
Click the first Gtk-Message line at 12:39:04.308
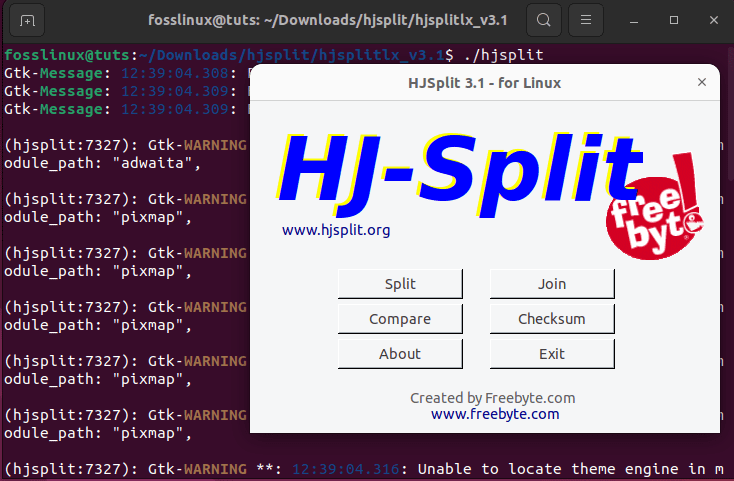click(126, 73)
